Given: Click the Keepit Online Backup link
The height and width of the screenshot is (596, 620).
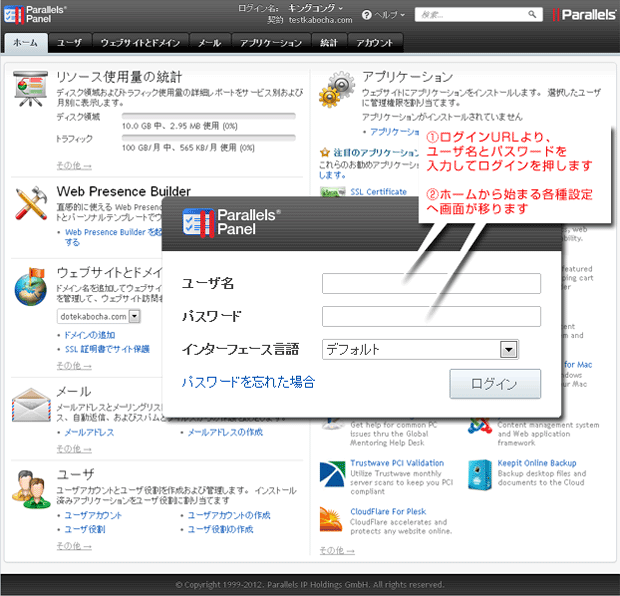Looking at the screenshot, I should click(537, 463).
